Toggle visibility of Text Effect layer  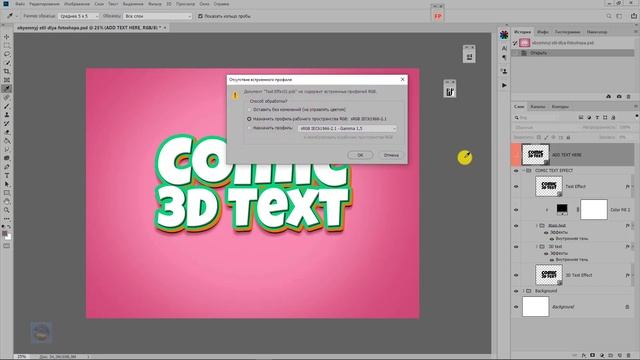(516, 187)
